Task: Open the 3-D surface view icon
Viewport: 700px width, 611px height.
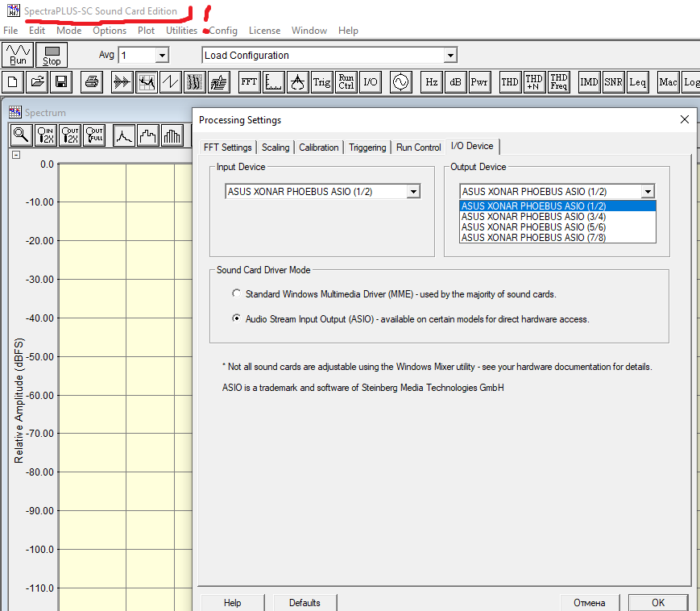Action: (219, 81)
